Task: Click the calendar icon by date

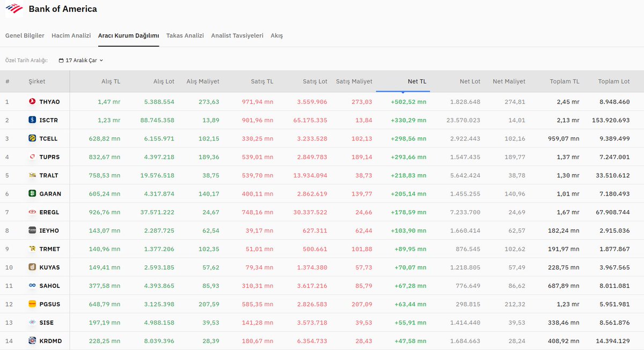Action: click(x=61, y=61)
